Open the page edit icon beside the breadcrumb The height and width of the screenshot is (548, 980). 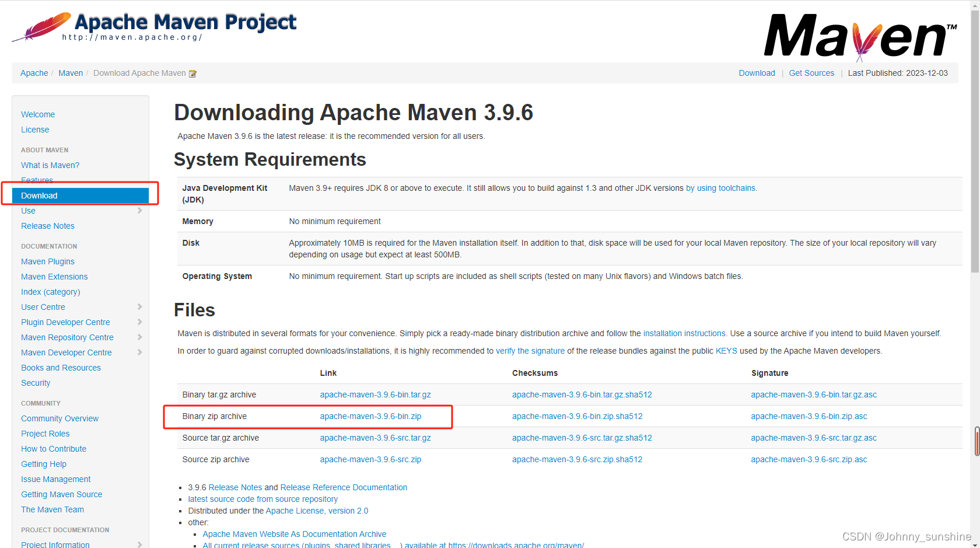192,73
